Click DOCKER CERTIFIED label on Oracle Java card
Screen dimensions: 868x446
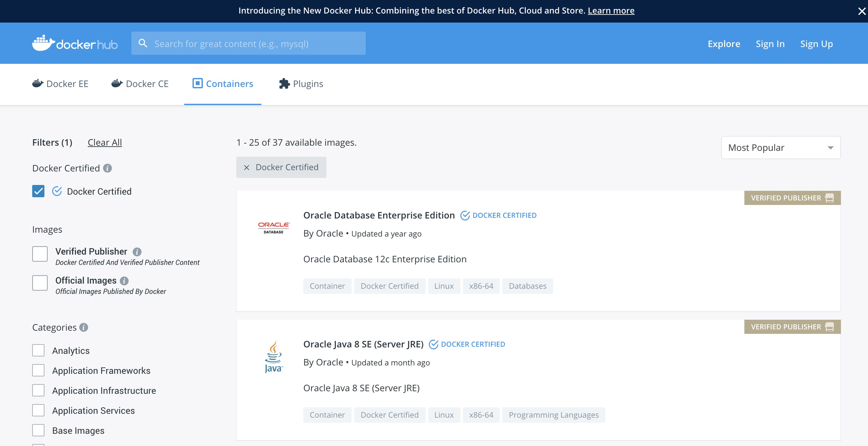[x=473, y=344]
